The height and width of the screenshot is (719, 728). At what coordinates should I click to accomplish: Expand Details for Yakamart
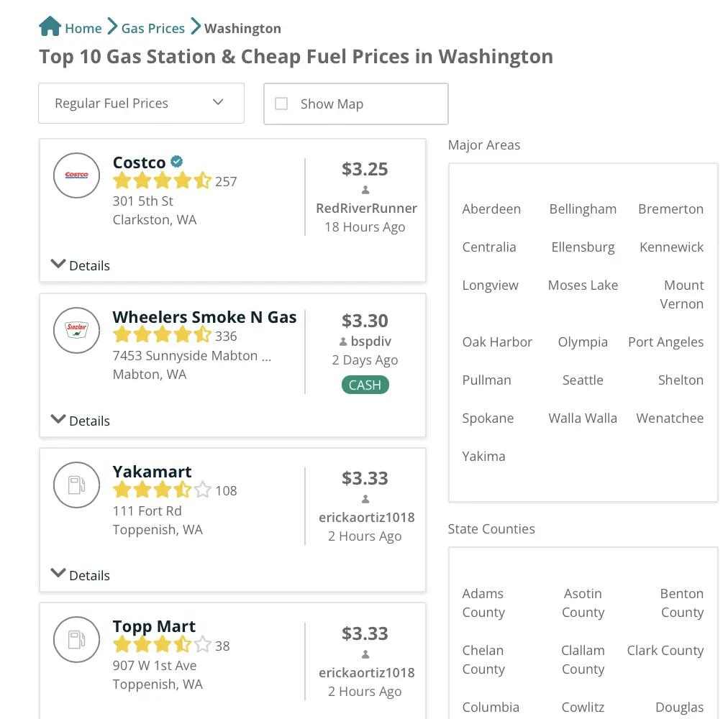[x=81, y=574]
